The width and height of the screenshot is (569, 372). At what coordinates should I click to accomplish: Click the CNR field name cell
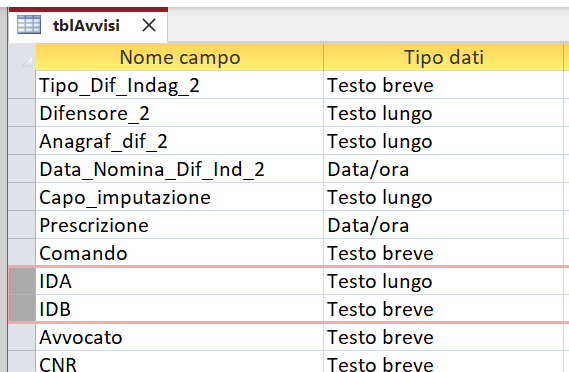(180, 362)
